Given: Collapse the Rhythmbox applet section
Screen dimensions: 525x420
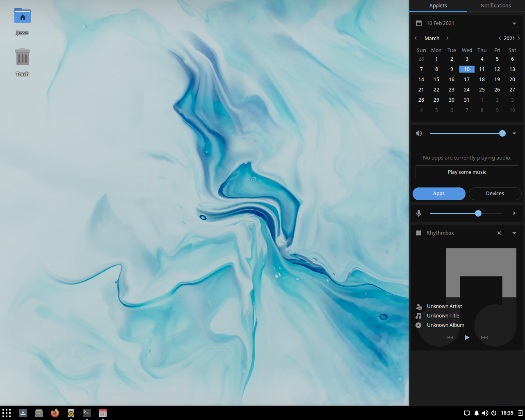Looking at the screenshot, I should click(x=514, y=233).
